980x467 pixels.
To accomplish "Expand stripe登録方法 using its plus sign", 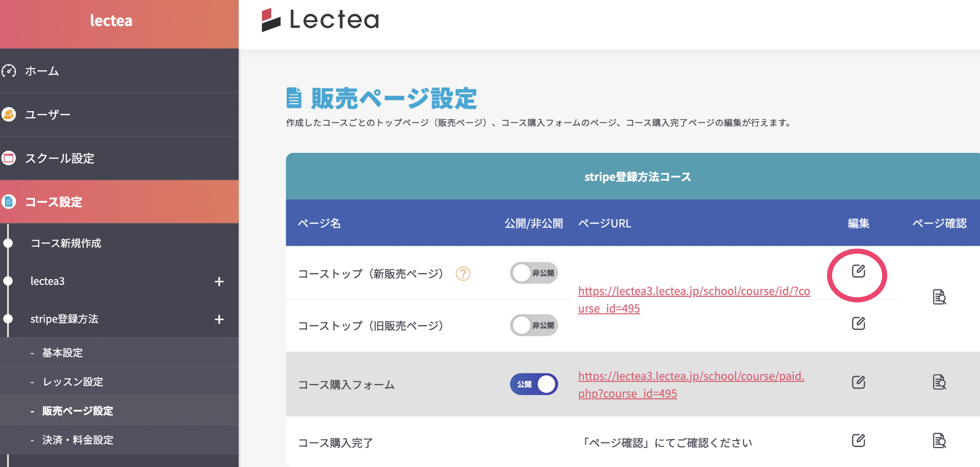I will pos(219,319).
